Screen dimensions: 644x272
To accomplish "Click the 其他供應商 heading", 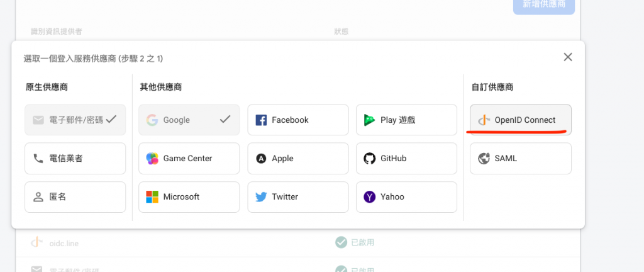I will 161,87.
